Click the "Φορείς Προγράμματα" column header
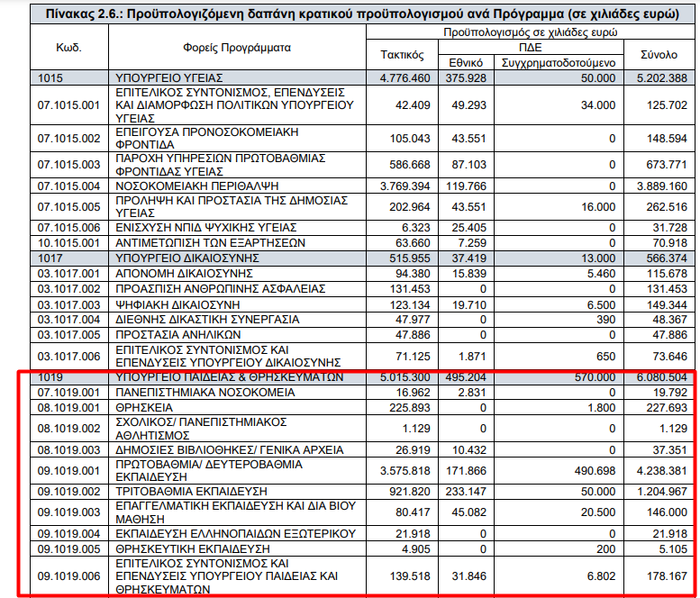The width and height of the screenshot is (700, 598). [236, 48]
